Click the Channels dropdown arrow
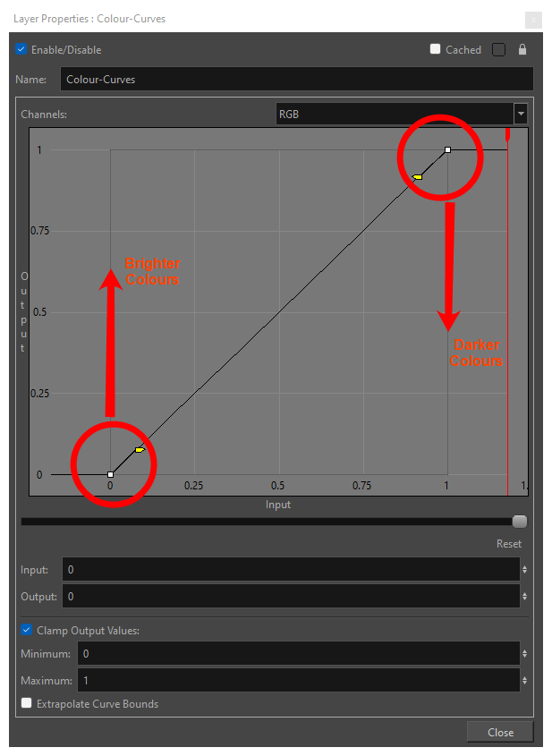552x756 pixels. click(521, 115)
